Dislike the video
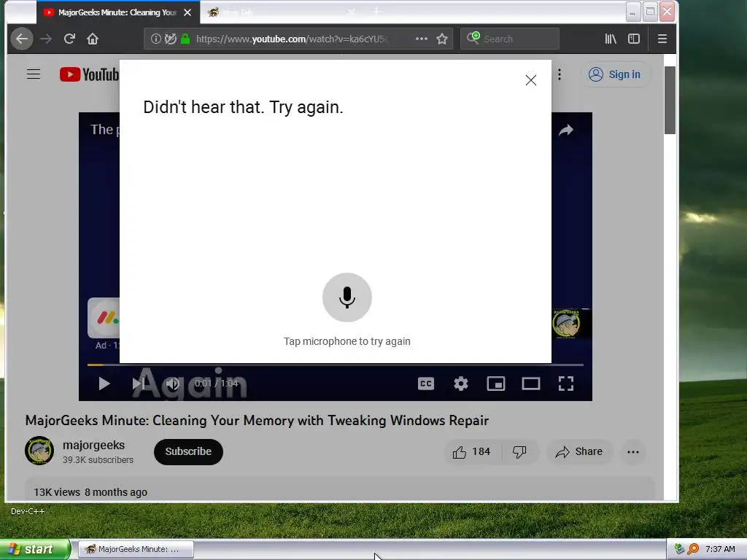Image resolution: width=747 pixels, height=560 pixels. pos(519,451)
